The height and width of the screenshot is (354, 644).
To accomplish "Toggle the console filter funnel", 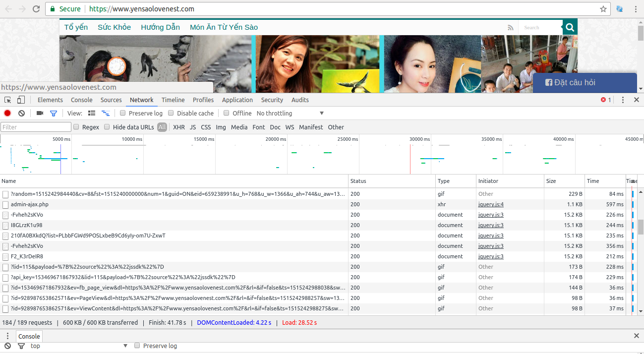I will tap(21, 346).
